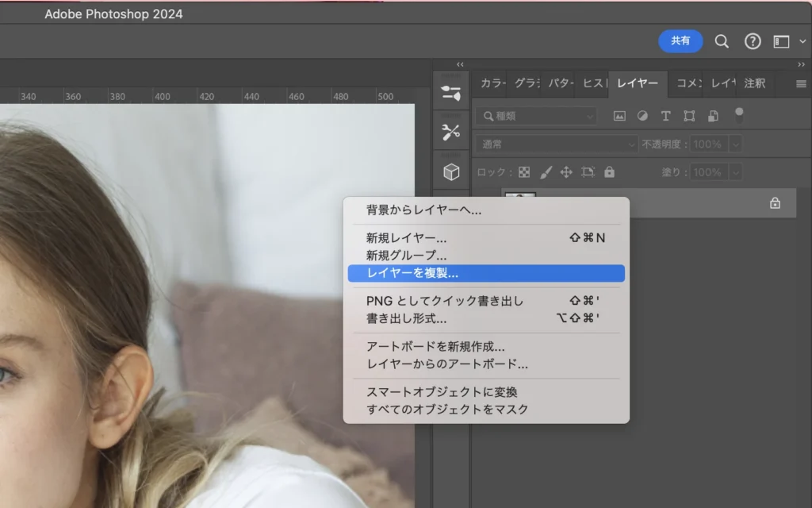The height and width of the screenshot is (508, 812).
Task: Open the tool presets wrench-scissors icon
Action: 451,133
